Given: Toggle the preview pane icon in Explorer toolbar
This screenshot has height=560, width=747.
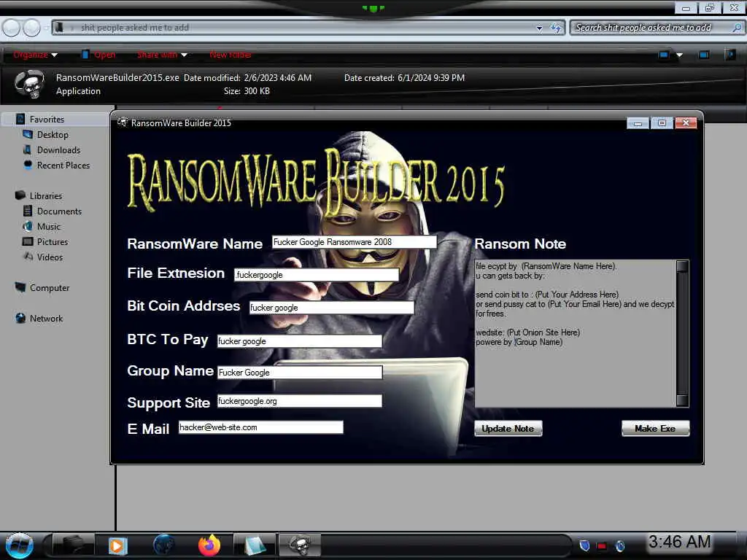Looking at the screenshot, I should click(704, 55).
